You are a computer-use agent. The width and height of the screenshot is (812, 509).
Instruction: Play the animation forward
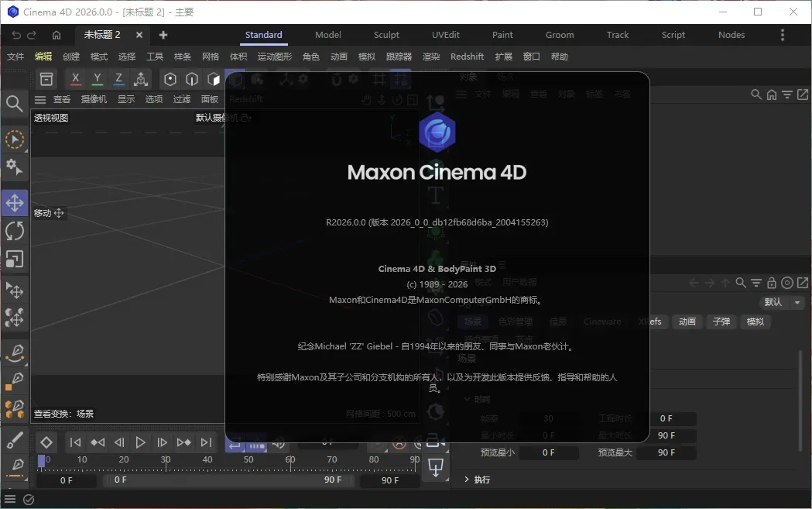coord(140,442)
